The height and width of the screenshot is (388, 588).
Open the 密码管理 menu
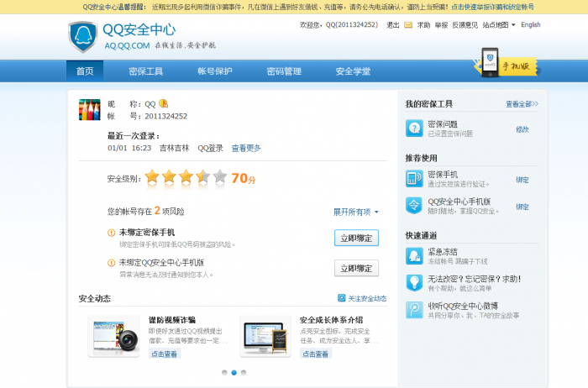coord(284,71)
